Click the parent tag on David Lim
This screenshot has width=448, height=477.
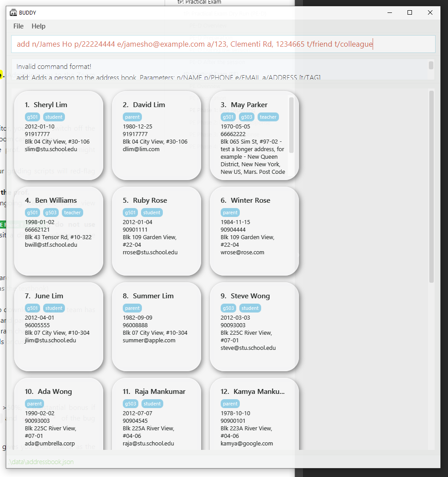133,117
